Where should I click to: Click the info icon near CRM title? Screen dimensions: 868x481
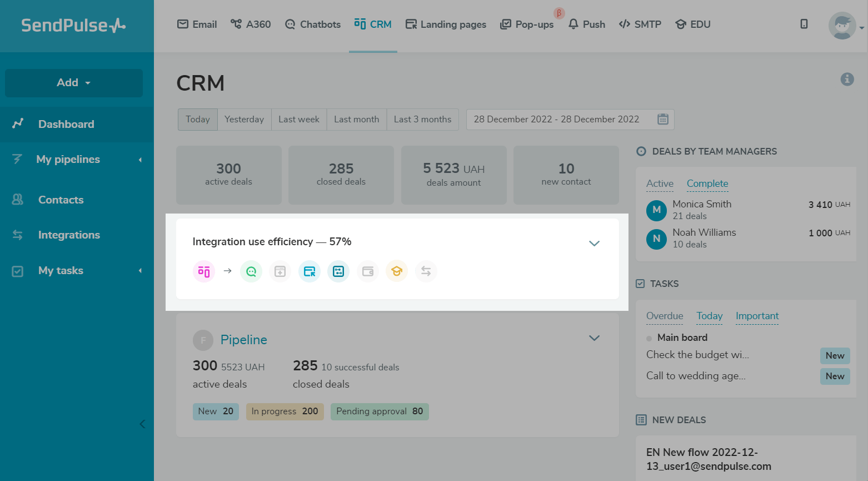[x=847, y=79]
